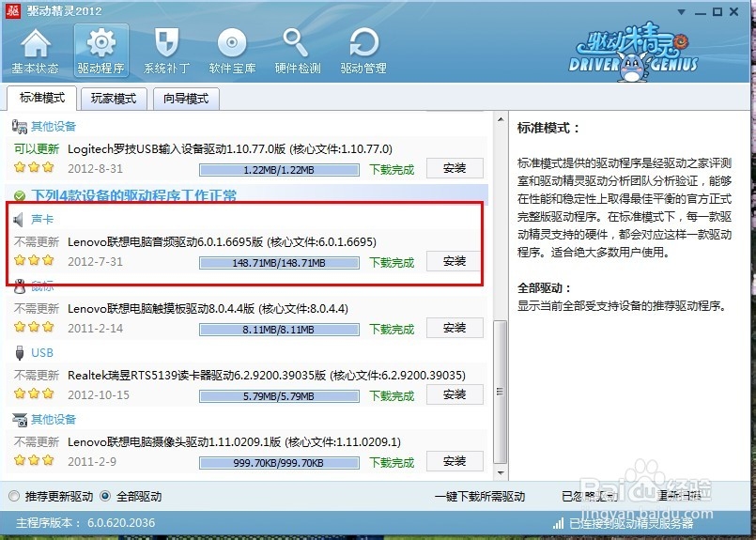
Task: Open the 基本状态 home icon
Action: click(x=35, y=51)
